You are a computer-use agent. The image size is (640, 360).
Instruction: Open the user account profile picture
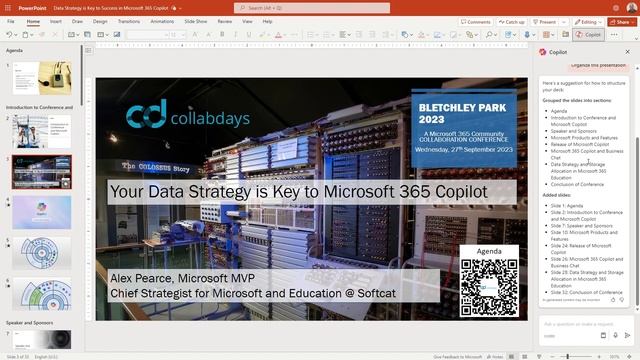tap(631, 8)
